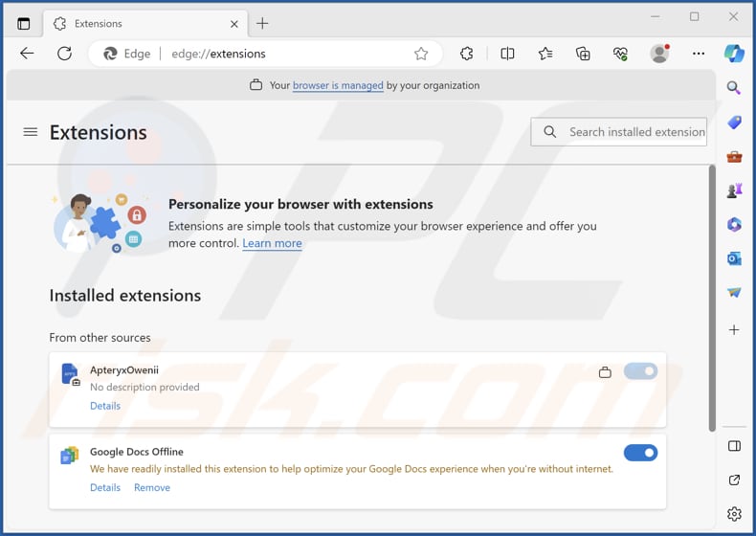Disable the Google Docs Offline extension
This screenshot has width=756, height=536.
click(x=640, y=453)
